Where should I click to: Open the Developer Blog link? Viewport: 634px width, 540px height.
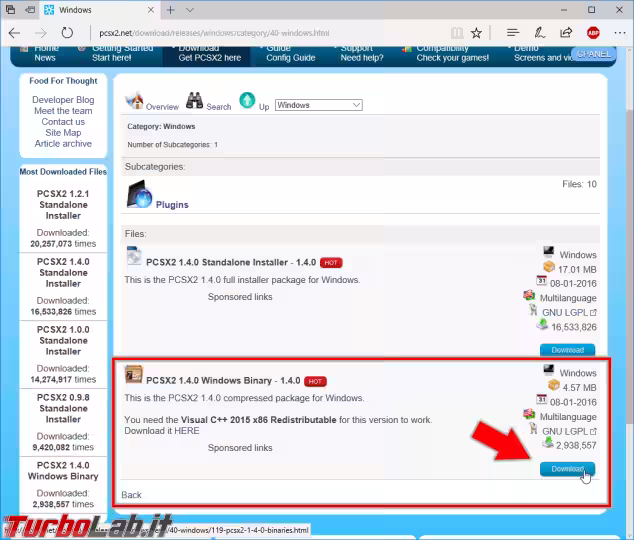click(63, 100)
